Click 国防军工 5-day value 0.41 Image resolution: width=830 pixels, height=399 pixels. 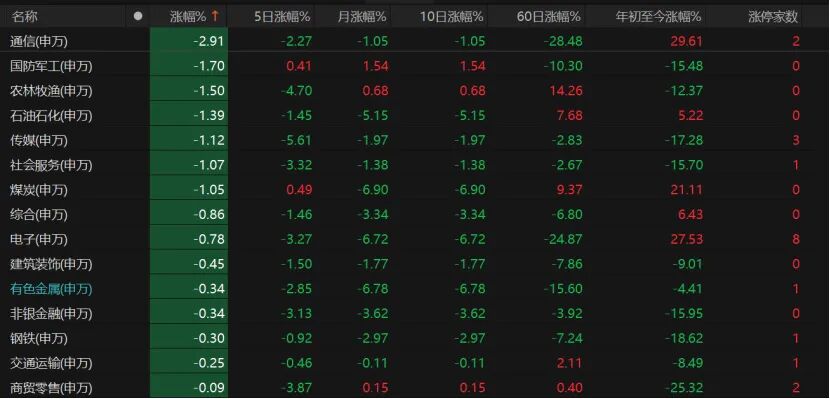pos(299,66)
